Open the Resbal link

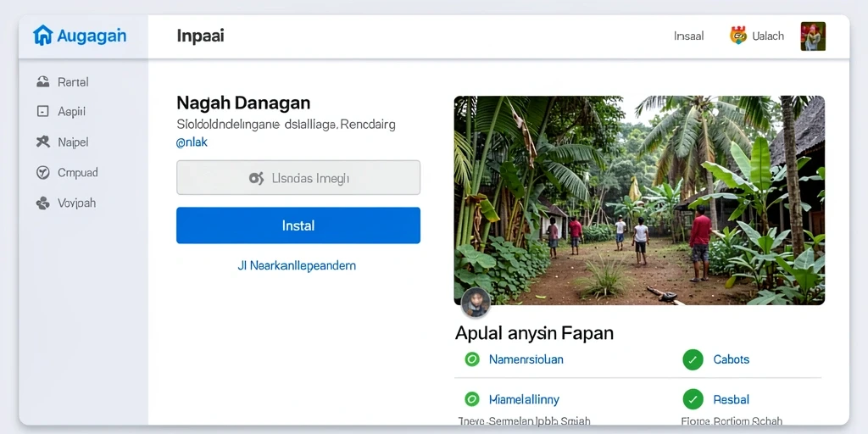click(x=731, y=399)
